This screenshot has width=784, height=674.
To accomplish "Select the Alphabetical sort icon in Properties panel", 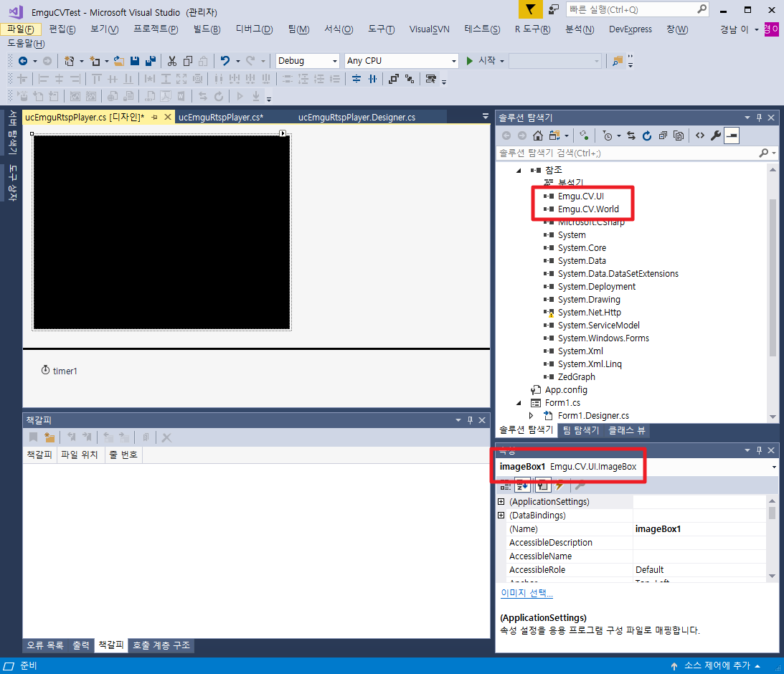I will click(523, 486).
